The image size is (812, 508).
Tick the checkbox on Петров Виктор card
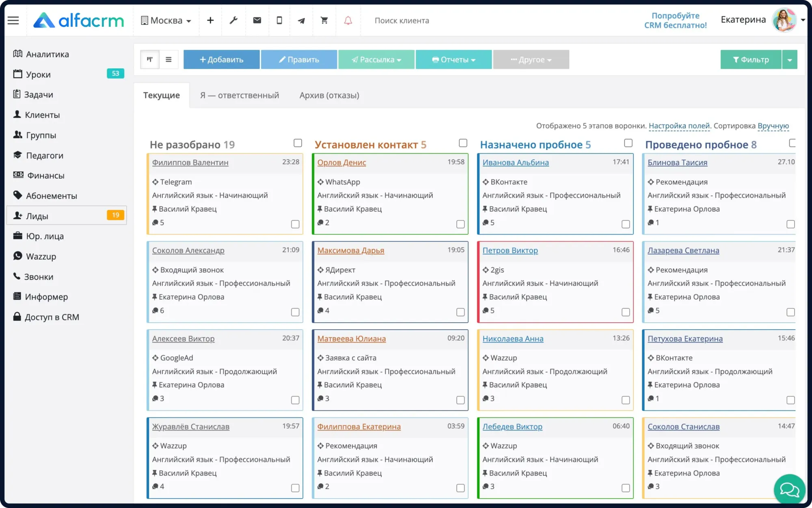pos(625,312)
